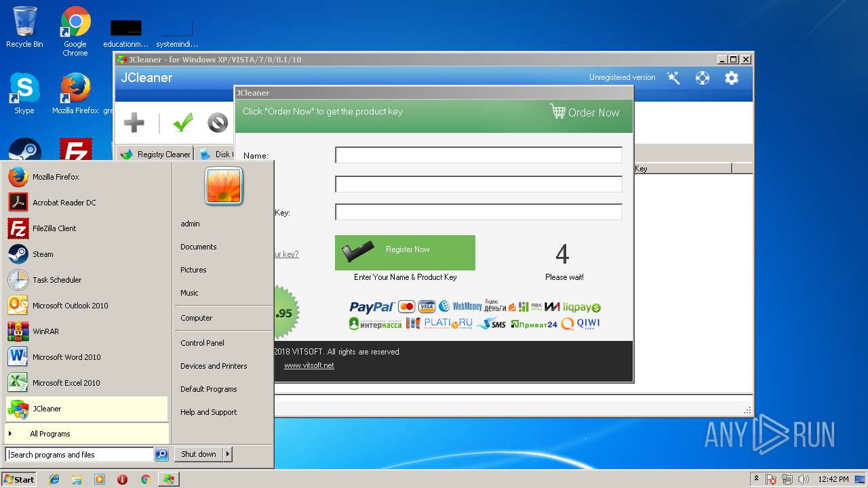Open Computer from Start menu
Image resolution: width=868 pixels, height=488 pixels.
click(x=222, y=318)
